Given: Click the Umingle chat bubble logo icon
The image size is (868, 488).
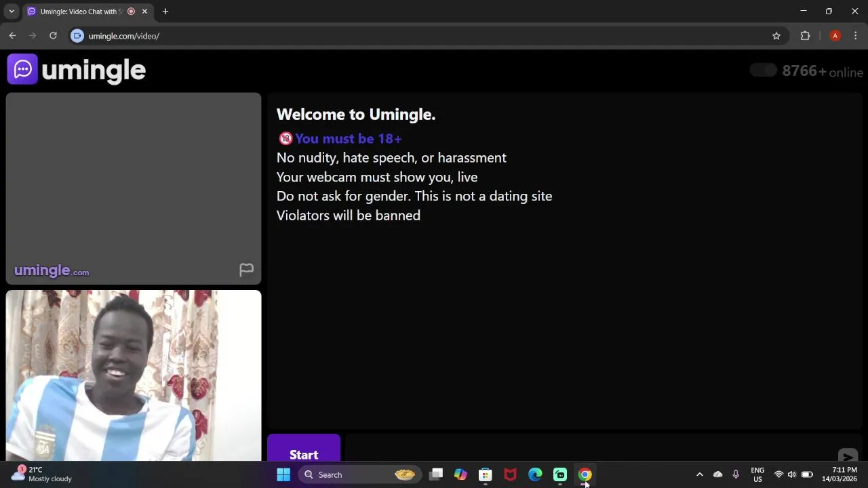Looking at the screenshot, I should point(22,69).
